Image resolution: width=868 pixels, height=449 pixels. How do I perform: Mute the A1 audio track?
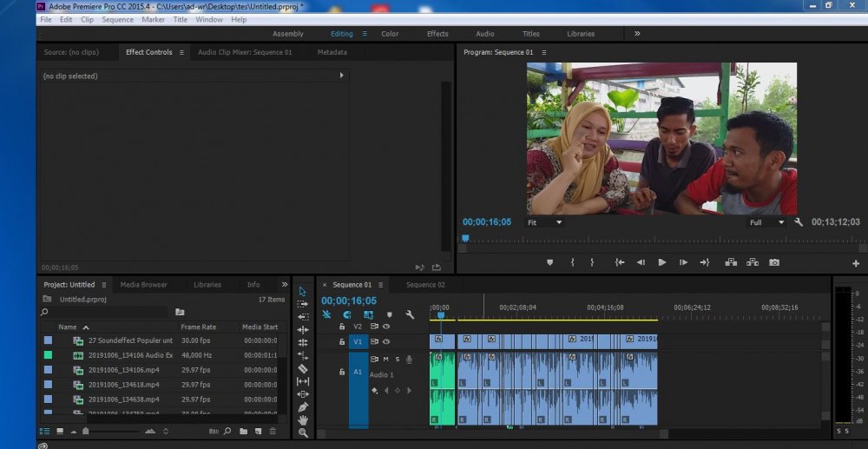[x=386, y=359]
